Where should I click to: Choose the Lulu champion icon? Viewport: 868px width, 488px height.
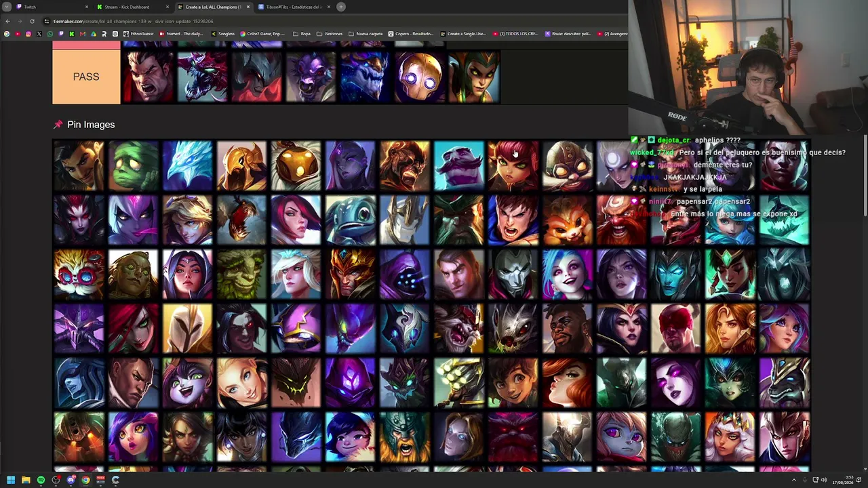188,382
